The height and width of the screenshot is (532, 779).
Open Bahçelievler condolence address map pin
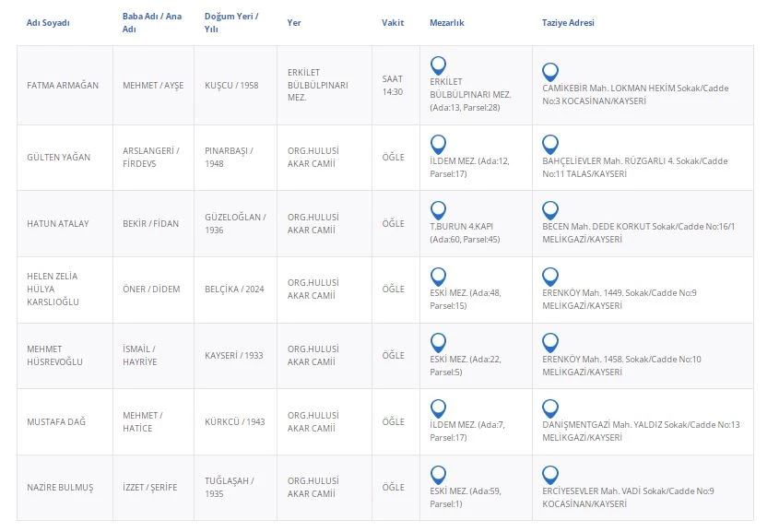coord(550,144)
